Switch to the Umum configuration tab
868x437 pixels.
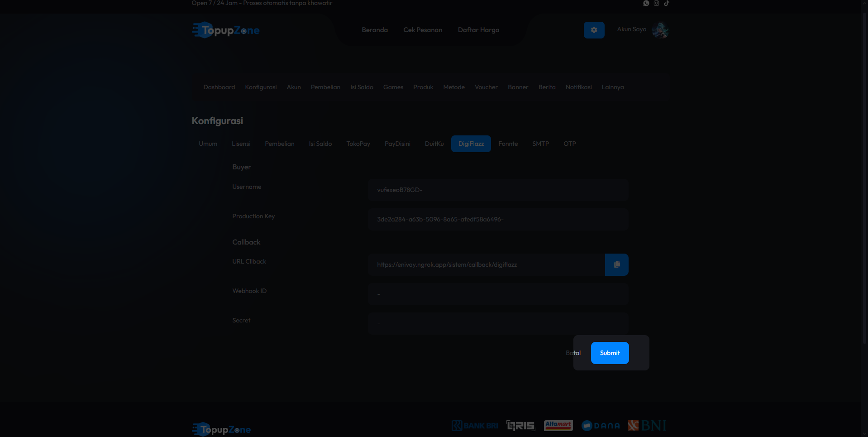click(x=208, y=144)
